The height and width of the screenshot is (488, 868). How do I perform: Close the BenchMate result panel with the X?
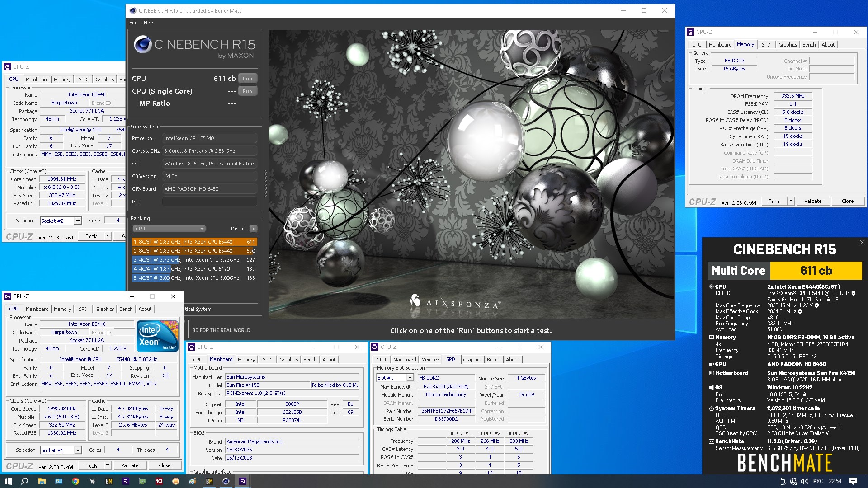click(x=862, y=243)
